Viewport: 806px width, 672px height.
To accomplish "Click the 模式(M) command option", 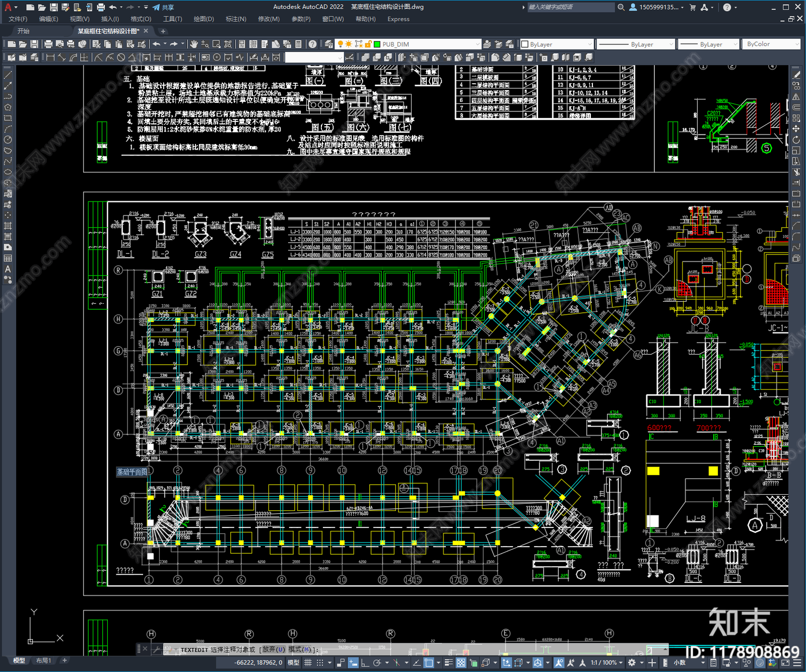I will click(300, 649).
